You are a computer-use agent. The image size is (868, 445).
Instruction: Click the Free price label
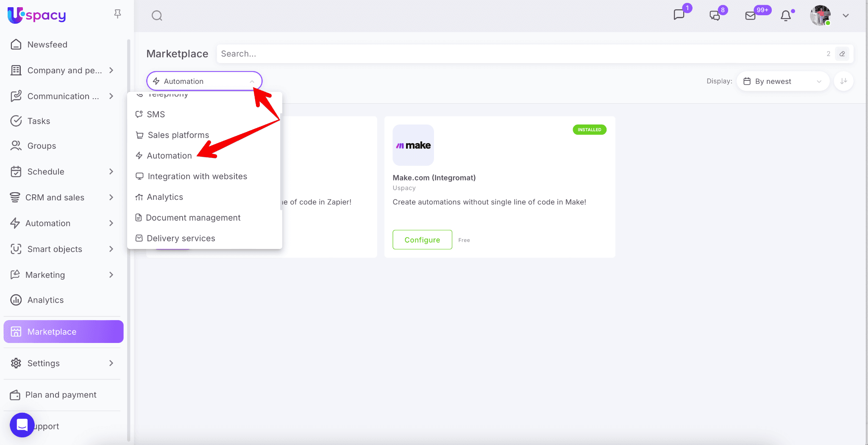pyautogui.click(x=464, y=240)
